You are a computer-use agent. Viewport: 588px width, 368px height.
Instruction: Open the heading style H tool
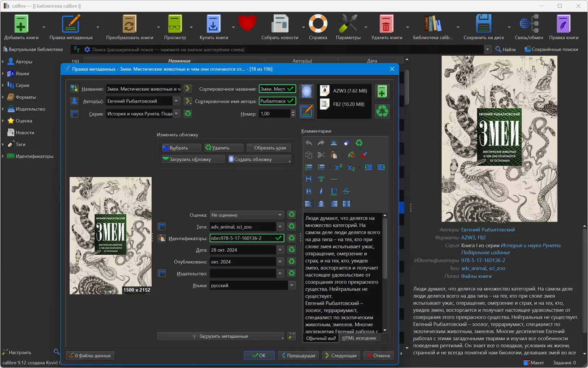coord(309,179)
